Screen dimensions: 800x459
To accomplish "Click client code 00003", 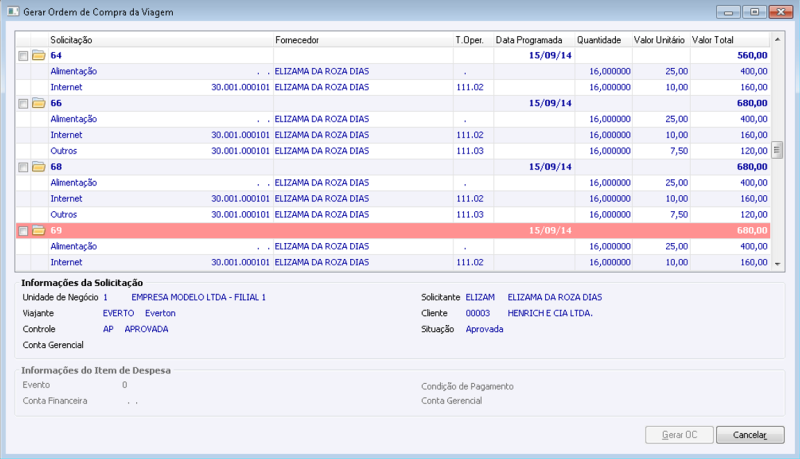I will click(478, 313).
